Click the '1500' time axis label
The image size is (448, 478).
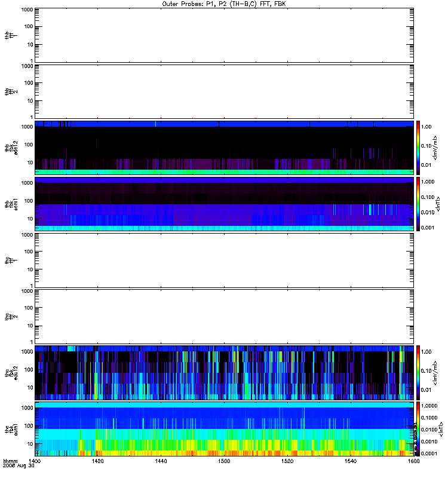point(224,461)
